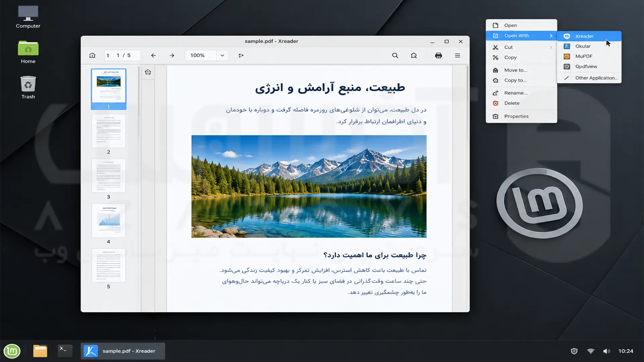Click sample.pdf - Xreader taskbar button

(x=123, y=351)
